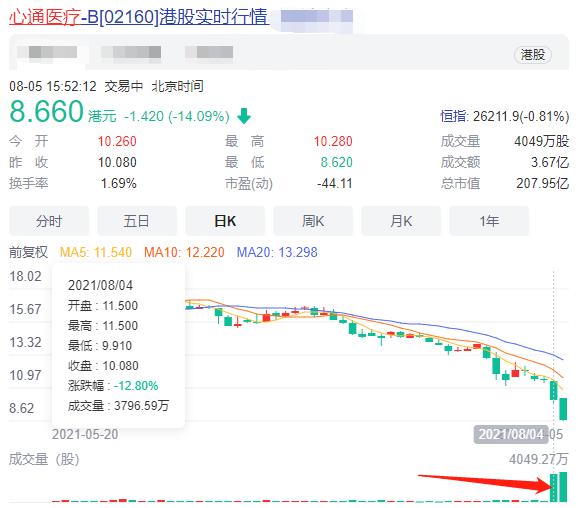578x508 pixels.
Task: Click the change value -1.420 (-14.09%)
Action: [x=177, y=116]
